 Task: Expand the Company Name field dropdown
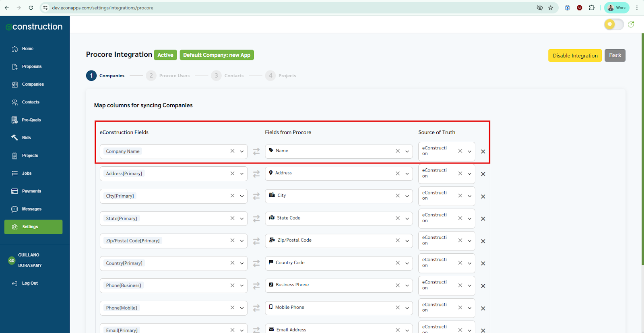coord(242,151)
